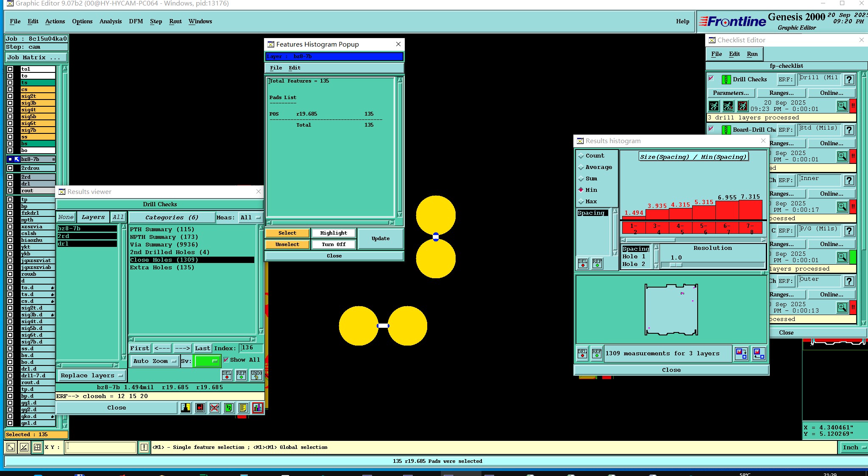Click the Highlight button in Features Histogram Popup
The image size is (868, 476).
[x=333, y=233]
